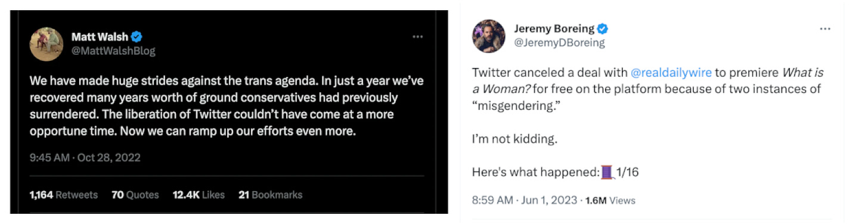Click the 1.6M Views count
Image resolution: width=868 pixels, height=224 pixels.
coord(610,201)
